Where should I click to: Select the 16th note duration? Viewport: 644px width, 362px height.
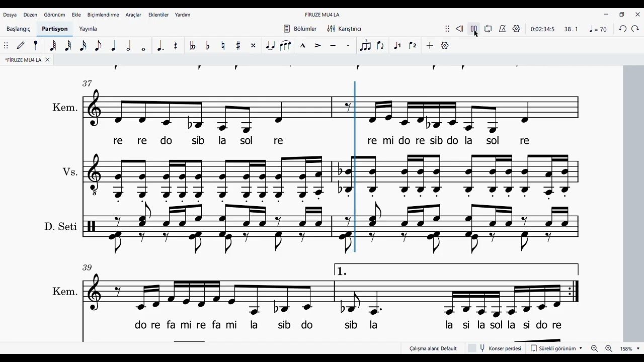tap(83, 45)
